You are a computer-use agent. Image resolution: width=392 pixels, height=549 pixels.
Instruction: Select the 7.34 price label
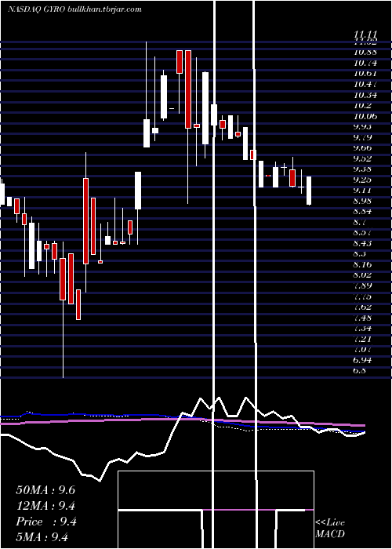pos(362,329)
